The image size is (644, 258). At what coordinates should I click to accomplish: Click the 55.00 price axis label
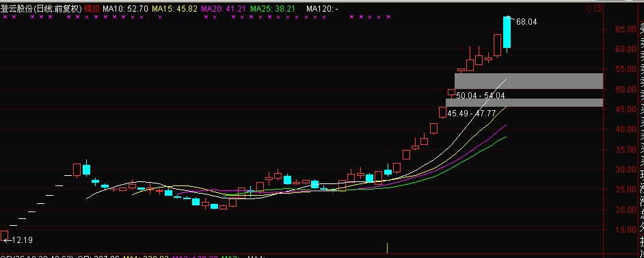coord(626,69)
